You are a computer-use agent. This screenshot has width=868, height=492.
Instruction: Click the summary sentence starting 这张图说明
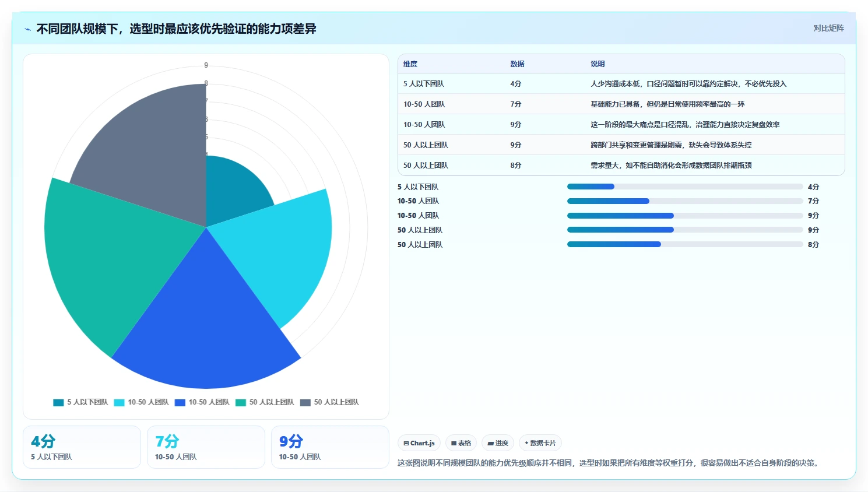click(609, 463)
